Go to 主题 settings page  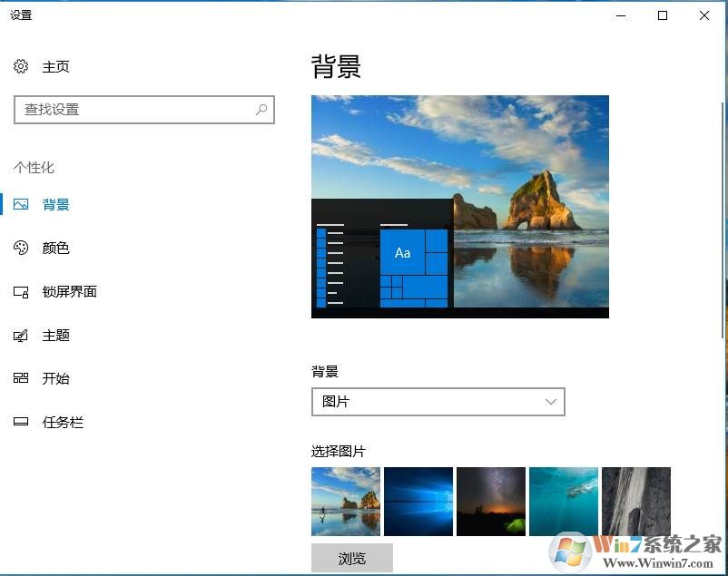(55, 336)
